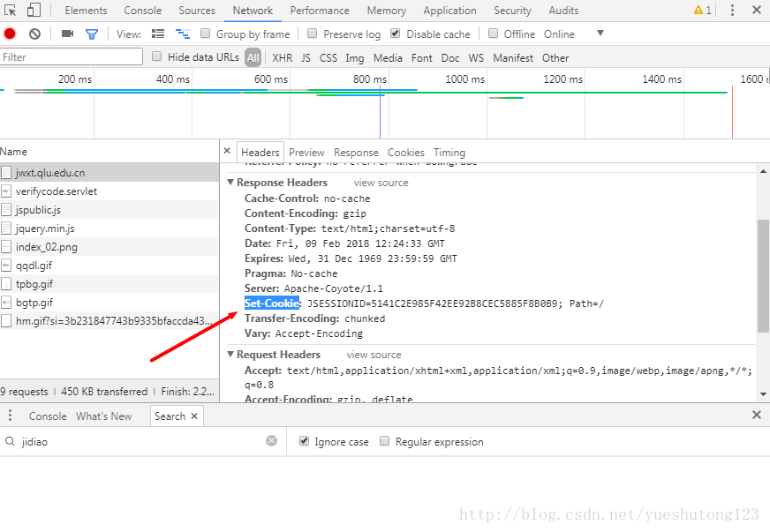Image resolution: width=770 pixels, height=532 pixels.
Task: Toggle the device toolbar icon
Action: [34, 11]
